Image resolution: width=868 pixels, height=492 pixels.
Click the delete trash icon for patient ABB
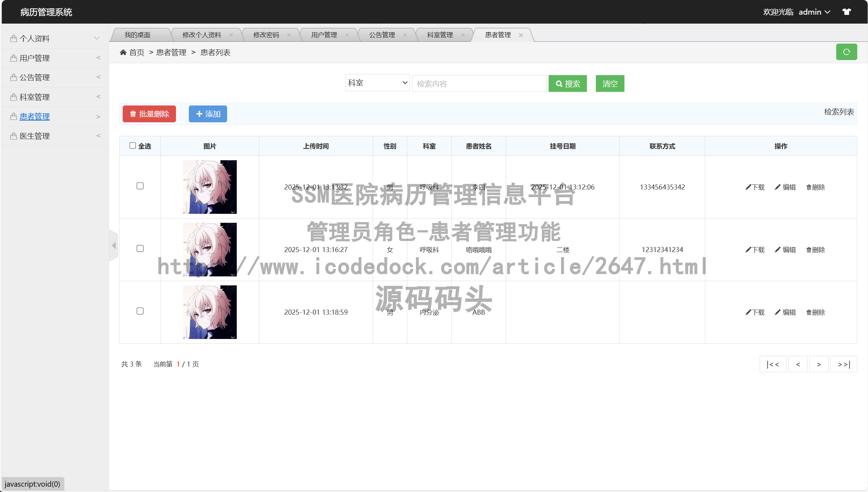[809, 312]
